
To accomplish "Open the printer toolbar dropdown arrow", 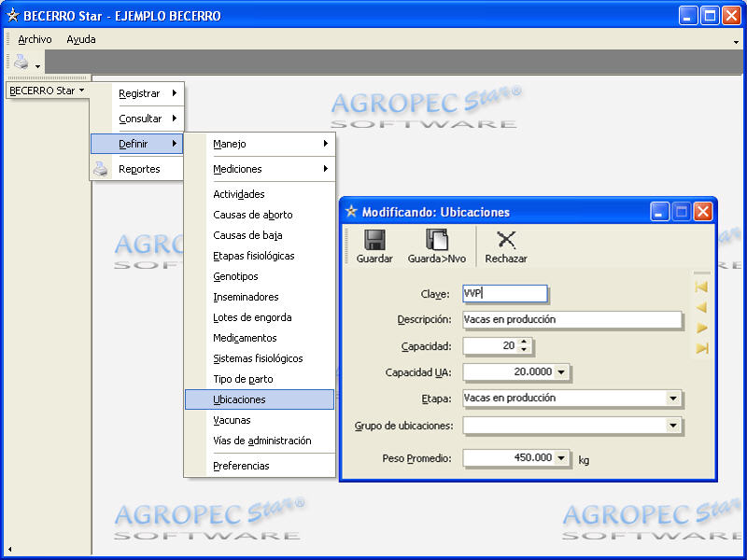I will click(37, 66).
